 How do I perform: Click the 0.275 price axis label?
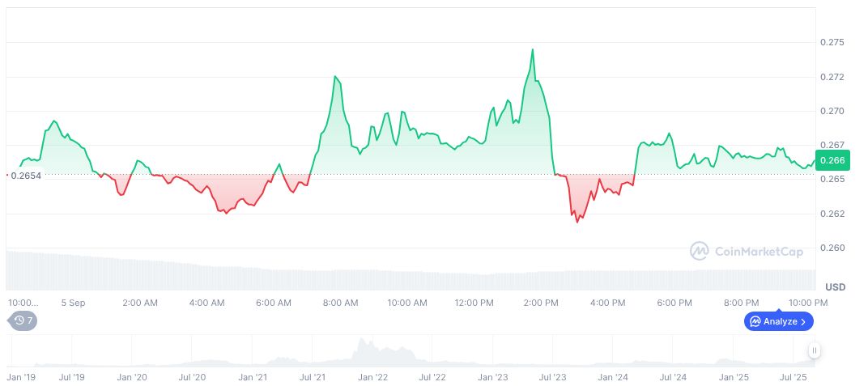pyautogui.click(x=832, y=42)
